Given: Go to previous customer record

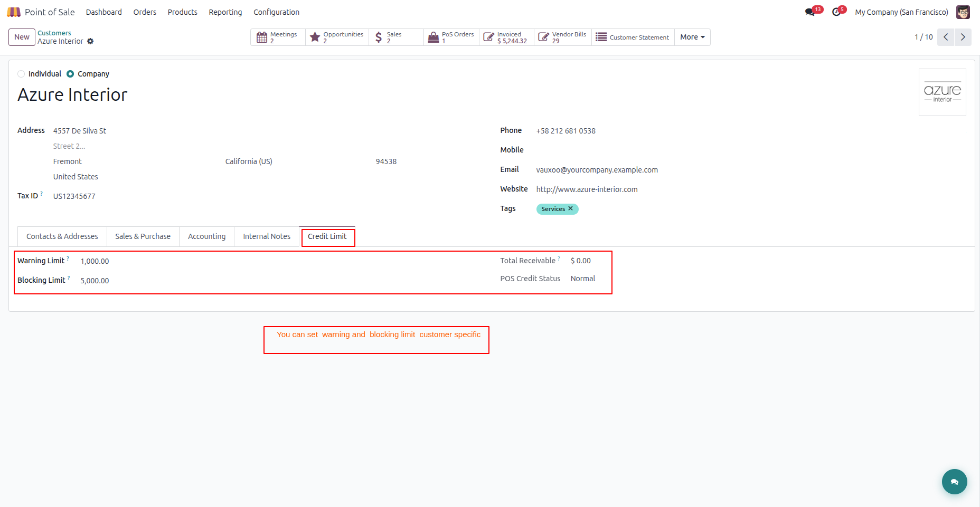Looking at the screenshot, I should (x=946, y=37).
